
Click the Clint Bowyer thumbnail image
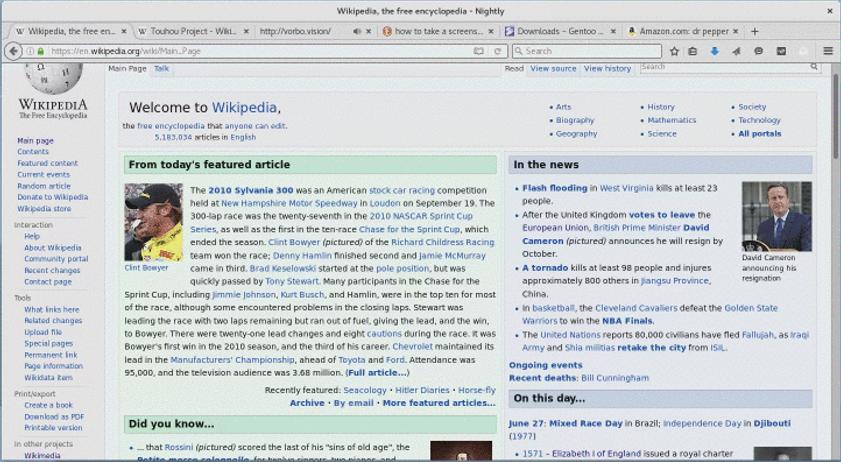click(x=153, y=222)
